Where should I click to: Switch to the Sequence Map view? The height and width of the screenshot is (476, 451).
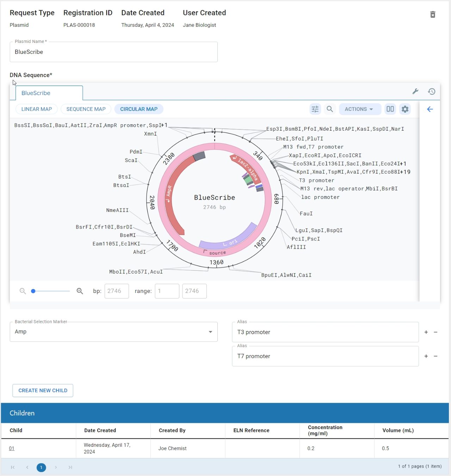click(x=86, y=109)
